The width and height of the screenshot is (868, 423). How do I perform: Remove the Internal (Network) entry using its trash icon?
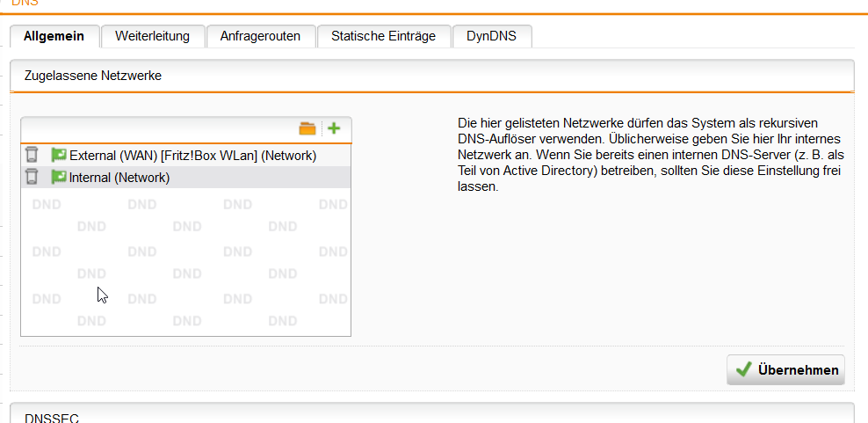(33, 177)
